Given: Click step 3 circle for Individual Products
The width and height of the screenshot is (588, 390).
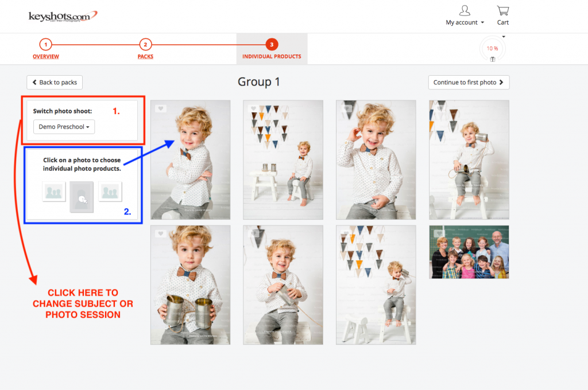Looking at the screenshot, I should coord(272,44).
